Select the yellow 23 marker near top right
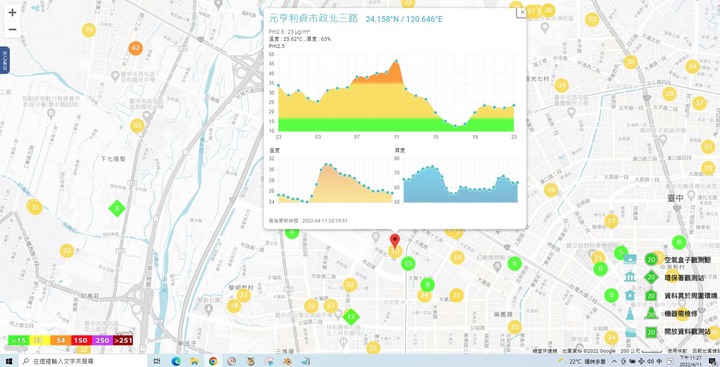The height and width of the screenshot is (367, 720). 592,19
